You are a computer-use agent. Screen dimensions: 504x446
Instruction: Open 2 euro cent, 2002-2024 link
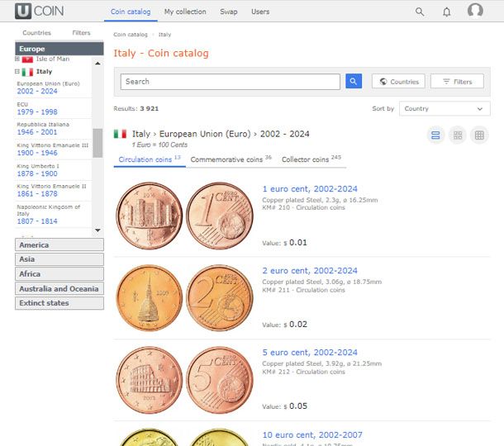[310, 271]
